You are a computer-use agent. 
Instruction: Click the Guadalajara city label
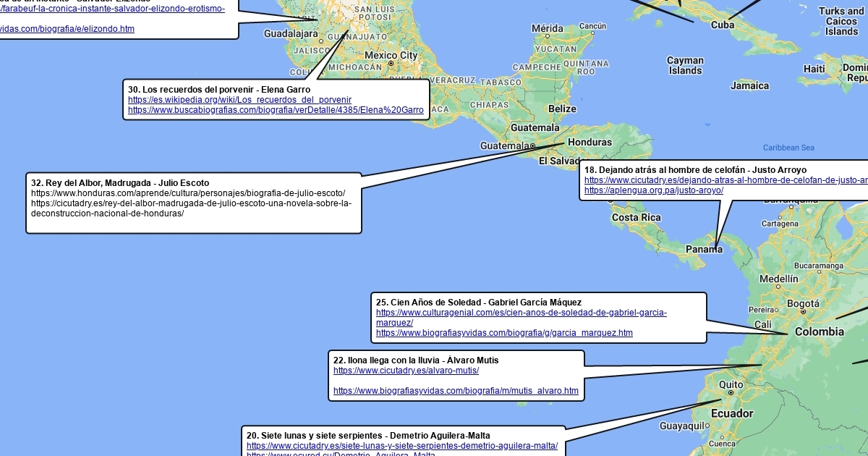click(291, 33)
